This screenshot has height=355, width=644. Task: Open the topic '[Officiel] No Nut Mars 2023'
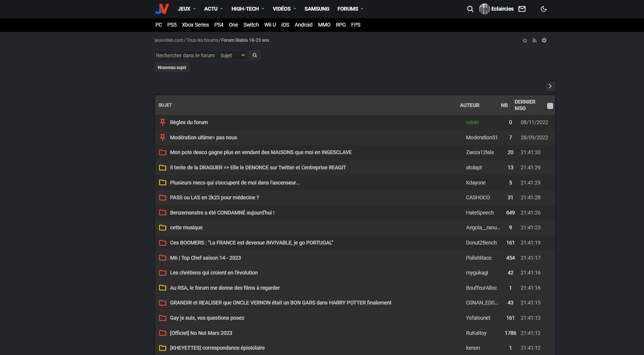coord(201,333)
